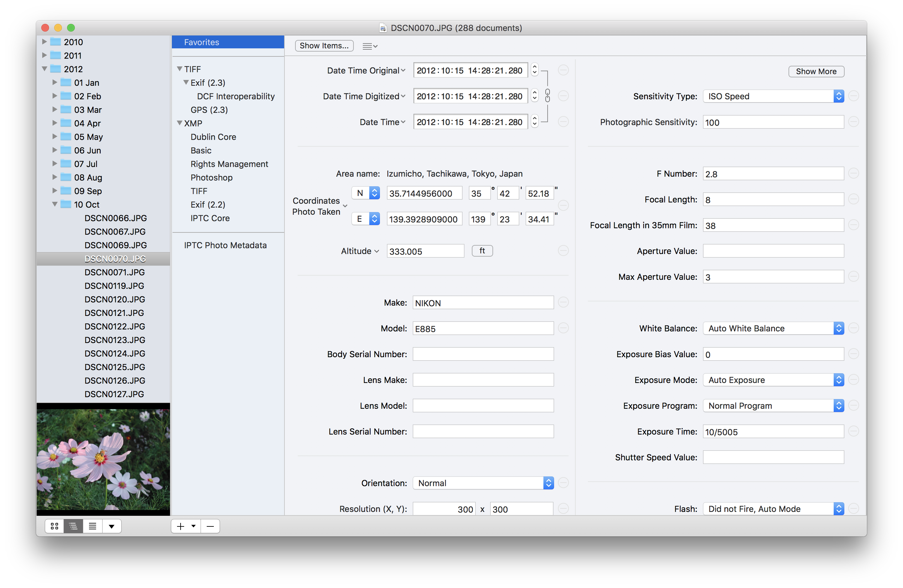Click the Date Time Digitized stepper

534,96
